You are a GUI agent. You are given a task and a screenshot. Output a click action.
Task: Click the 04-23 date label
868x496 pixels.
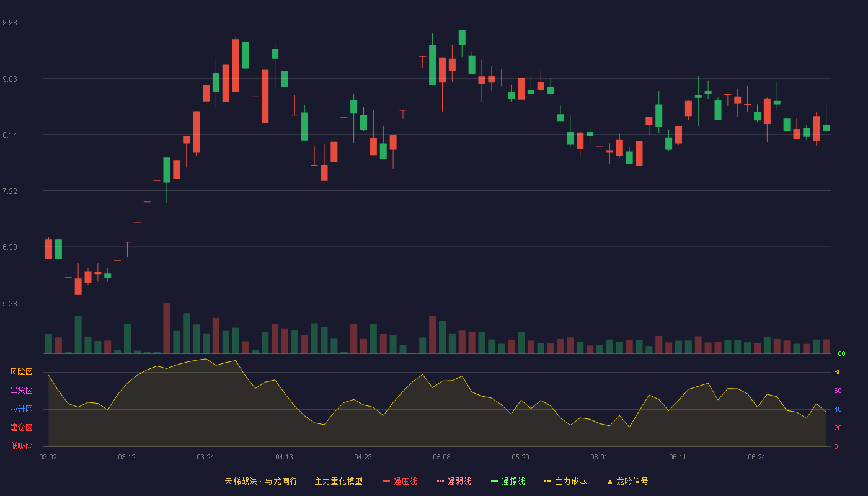(x=363, y=457)
